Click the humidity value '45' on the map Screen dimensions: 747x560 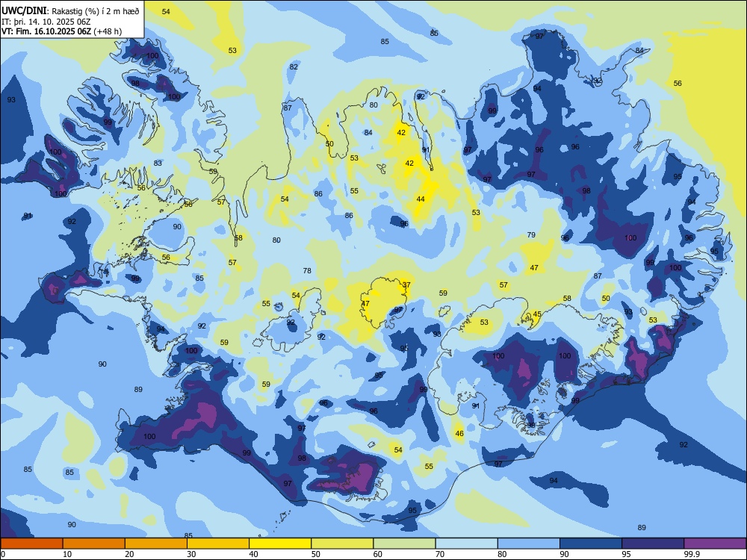coord(537,314)
